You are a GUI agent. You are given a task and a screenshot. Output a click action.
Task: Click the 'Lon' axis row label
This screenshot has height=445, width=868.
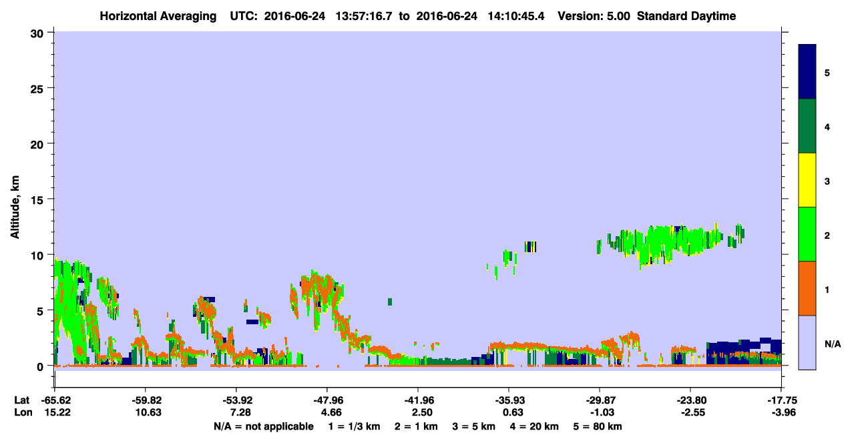coord(23,412)
